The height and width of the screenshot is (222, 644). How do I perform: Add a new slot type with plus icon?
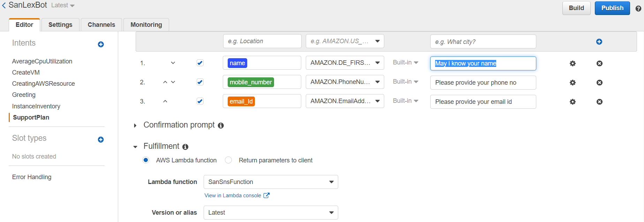click(x=101, y=139)
